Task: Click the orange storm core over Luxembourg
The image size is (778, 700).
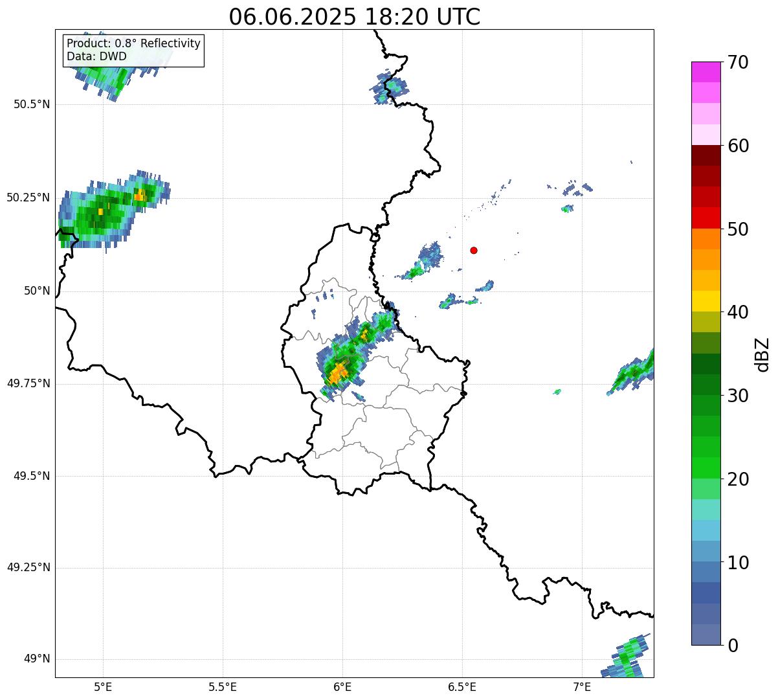Action: 338,373
